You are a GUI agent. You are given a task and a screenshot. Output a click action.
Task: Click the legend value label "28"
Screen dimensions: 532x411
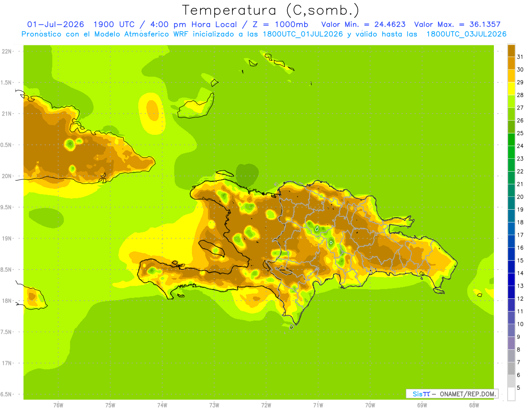click(520, 95)
